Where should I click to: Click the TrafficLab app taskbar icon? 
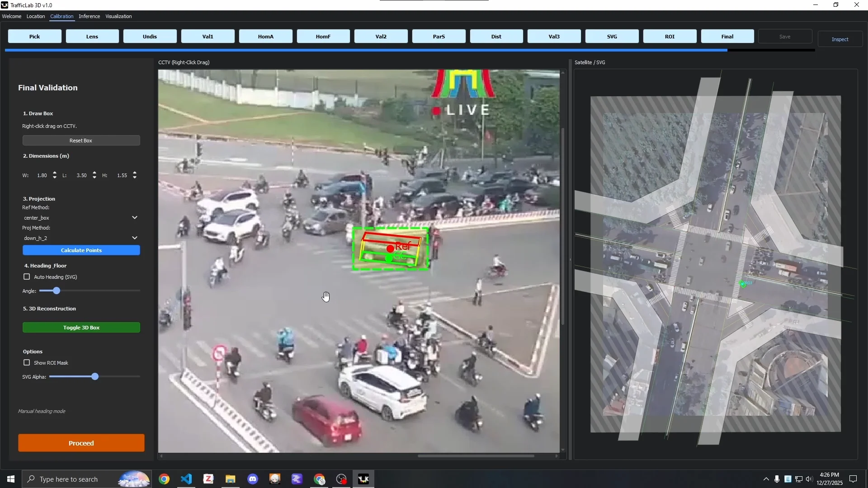[x=363, y=479]
